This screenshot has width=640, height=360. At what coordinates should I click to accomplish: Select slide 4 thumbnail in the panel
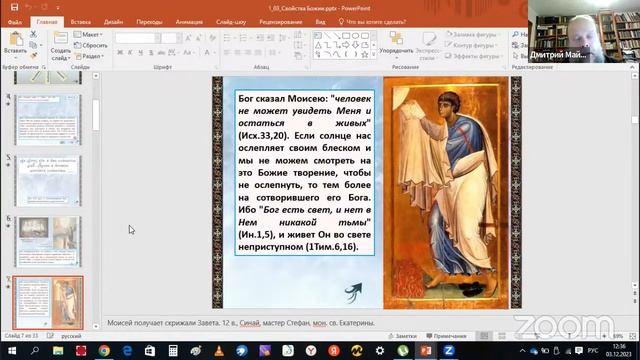(x=48, y=120)
